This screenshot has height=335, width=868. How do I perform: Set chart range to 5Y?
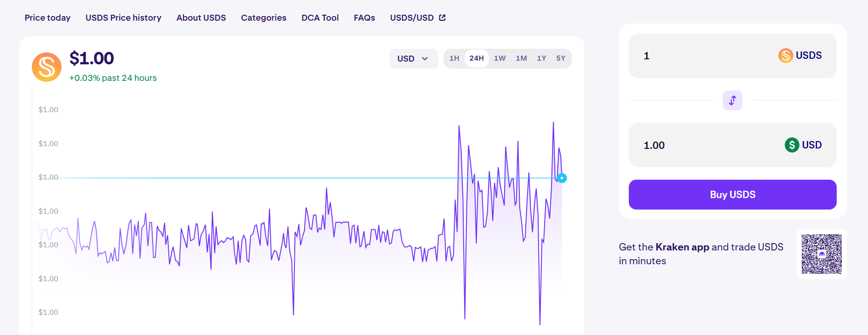(x=560, y=58)
